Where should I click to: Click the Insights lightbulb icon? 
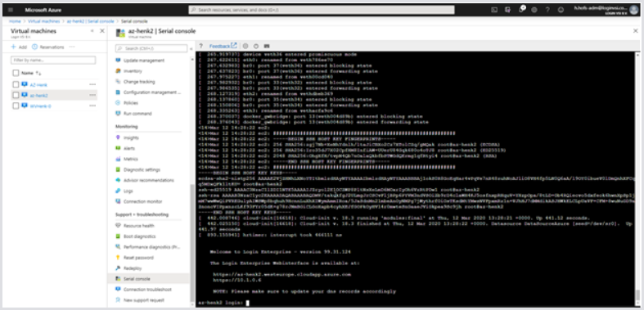(x=118, y=137)
